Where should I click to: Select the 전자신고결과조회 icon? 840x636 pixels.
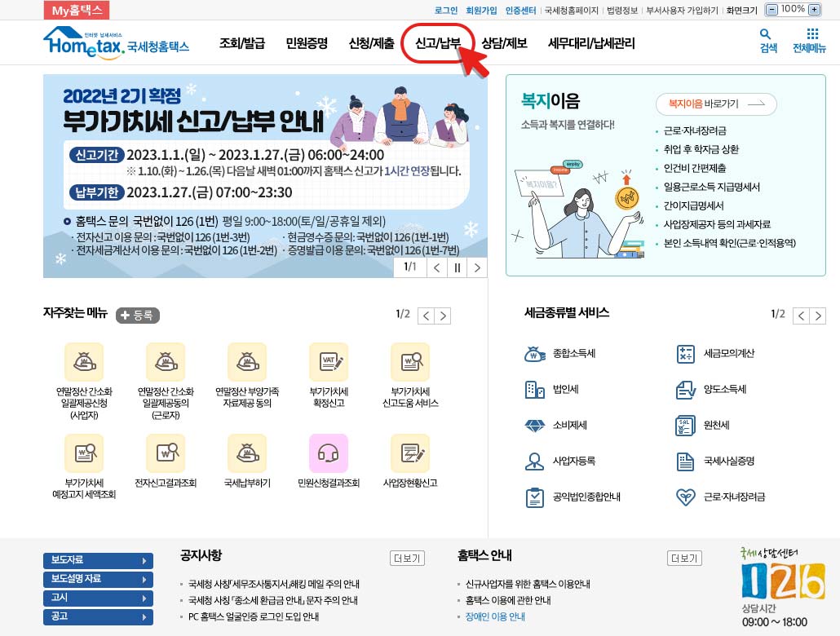[x=166, y=453]
